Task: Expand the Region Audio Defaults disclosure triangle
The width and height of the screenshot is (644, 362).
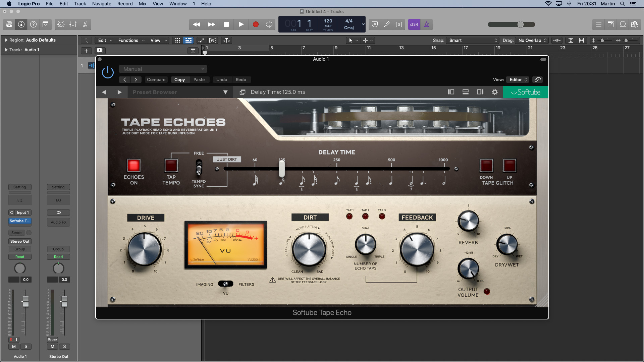Action: point(6,40)
